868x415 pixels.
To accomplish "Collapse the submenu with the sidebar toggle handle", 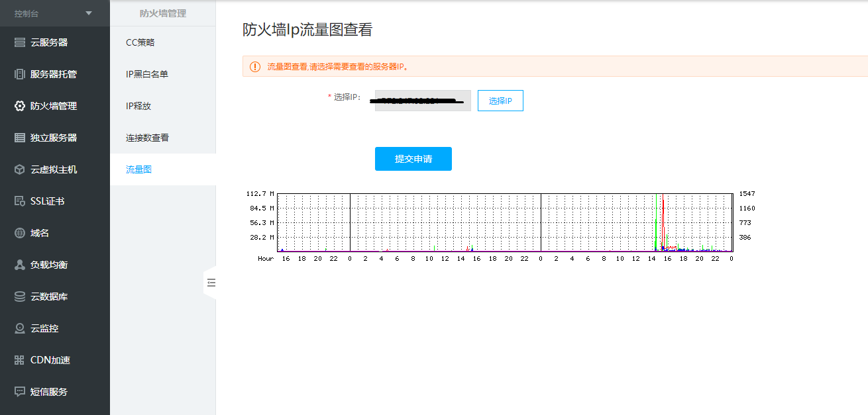I will point(210,283).
